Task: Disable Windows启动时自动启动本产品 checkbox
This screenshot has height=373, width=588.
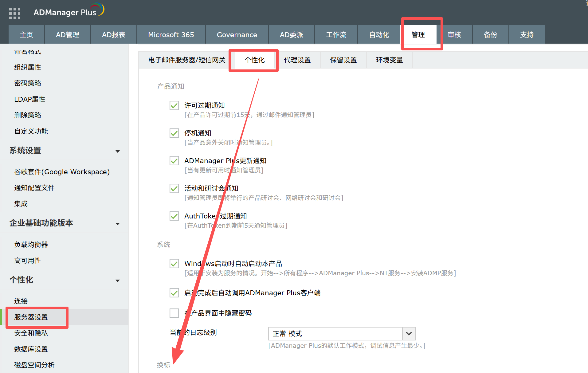Action: (x=174, y=264)
